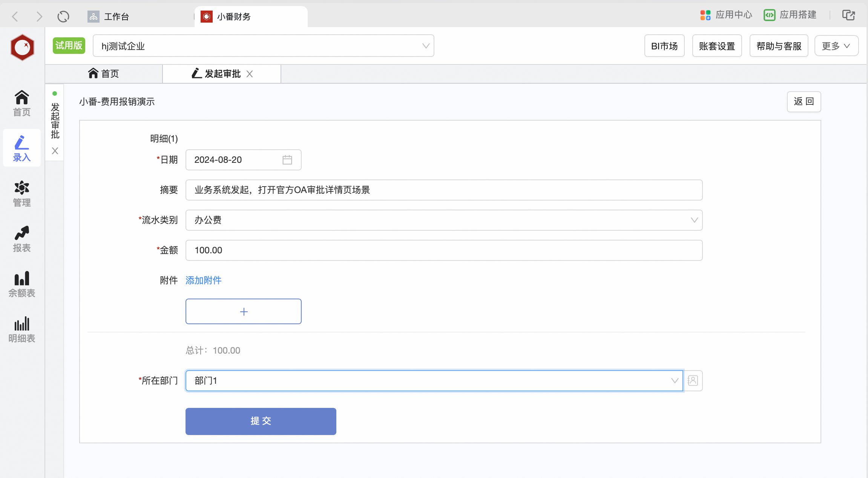Open 账套设置
Image resolution: width=868 pixels, height=478 pixels.
tap(717, 46)
